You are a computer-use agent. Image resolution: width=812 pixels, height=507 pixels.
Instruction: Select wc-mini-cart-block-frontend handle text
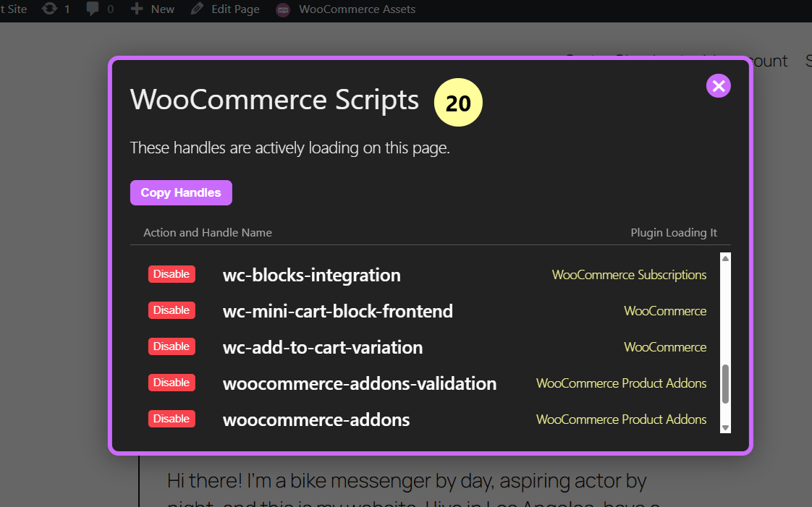pyautogui.click(x=338, y=312)
